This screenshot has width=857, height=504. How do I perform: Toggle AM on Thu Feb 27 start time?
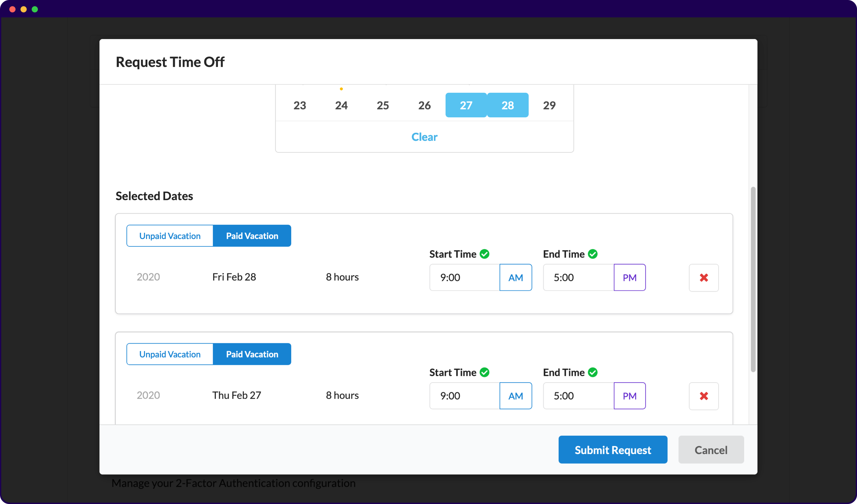tap(515, 396)
